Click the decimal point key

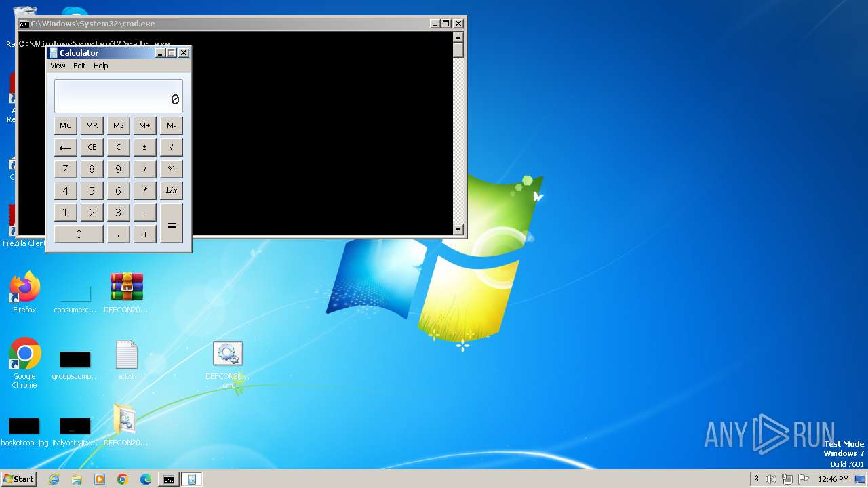(x=118, y=234)
